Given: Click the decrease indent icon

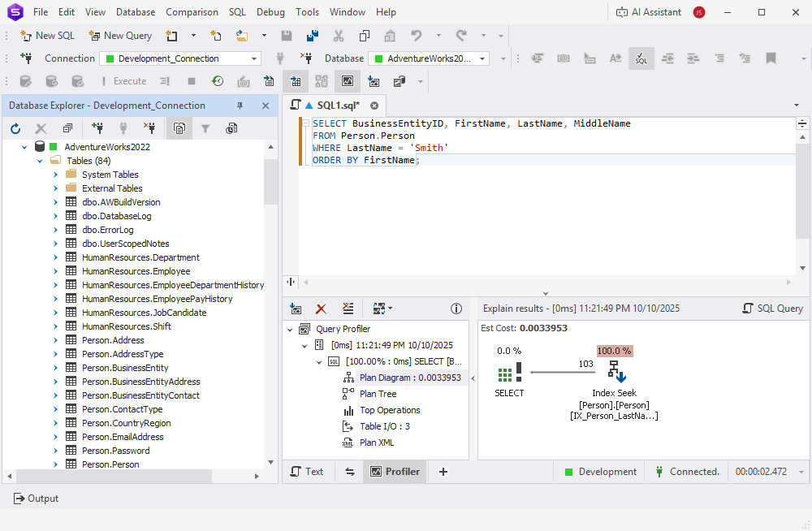Looking at the screenshot, I should [x=667, y=58].
